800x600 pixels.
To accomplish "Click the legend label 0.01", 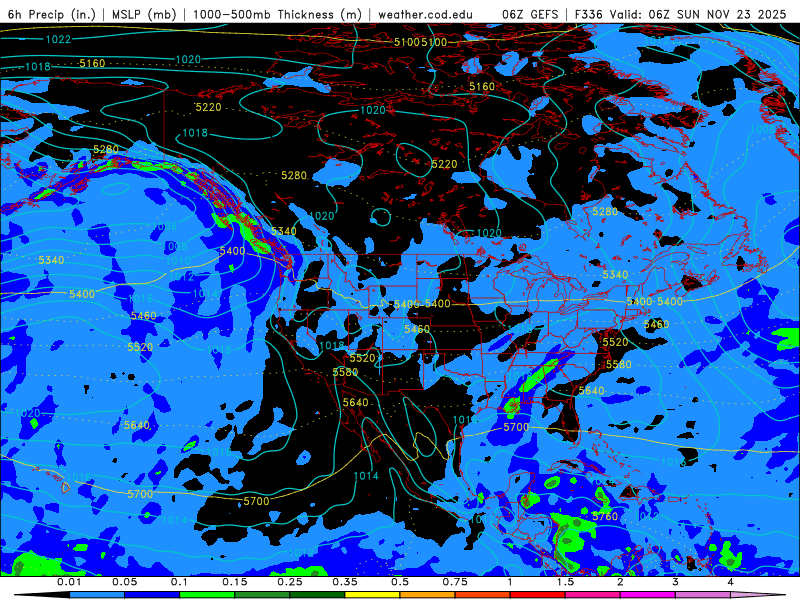I will click(69, 582).
